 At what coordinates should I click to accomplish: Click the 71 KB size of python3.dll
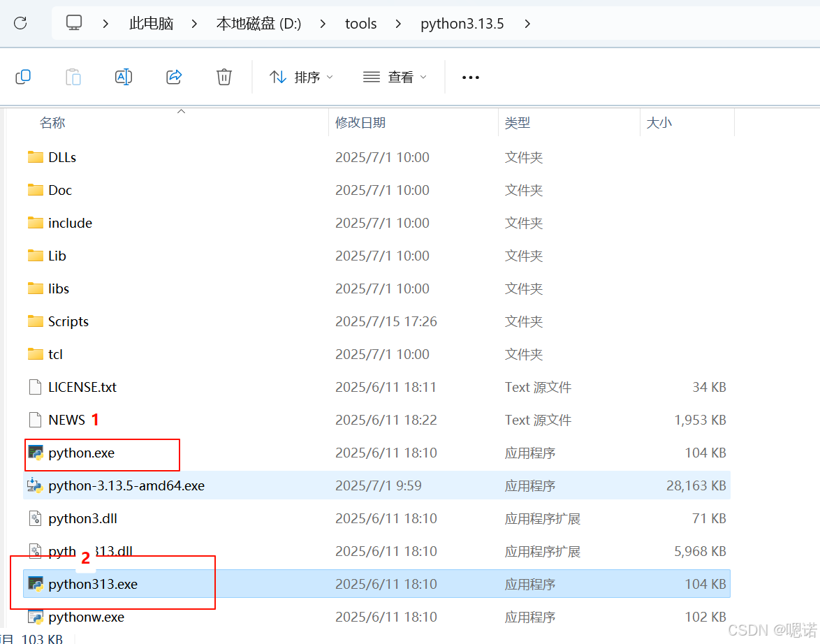709,518
